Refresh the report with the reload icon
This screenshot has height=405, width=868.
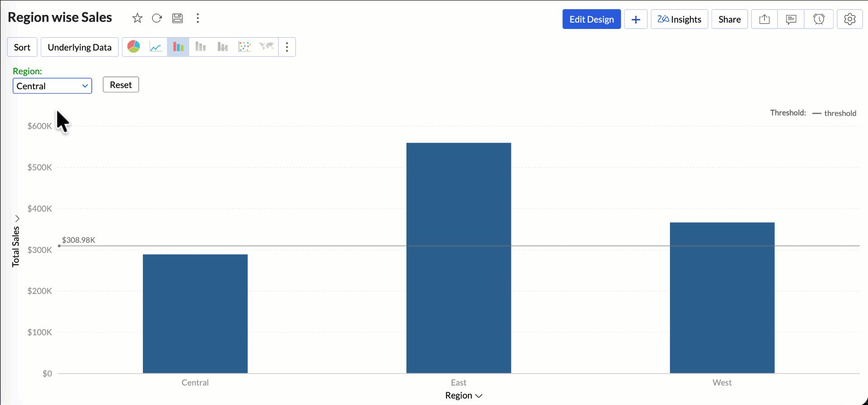[157, 18]
